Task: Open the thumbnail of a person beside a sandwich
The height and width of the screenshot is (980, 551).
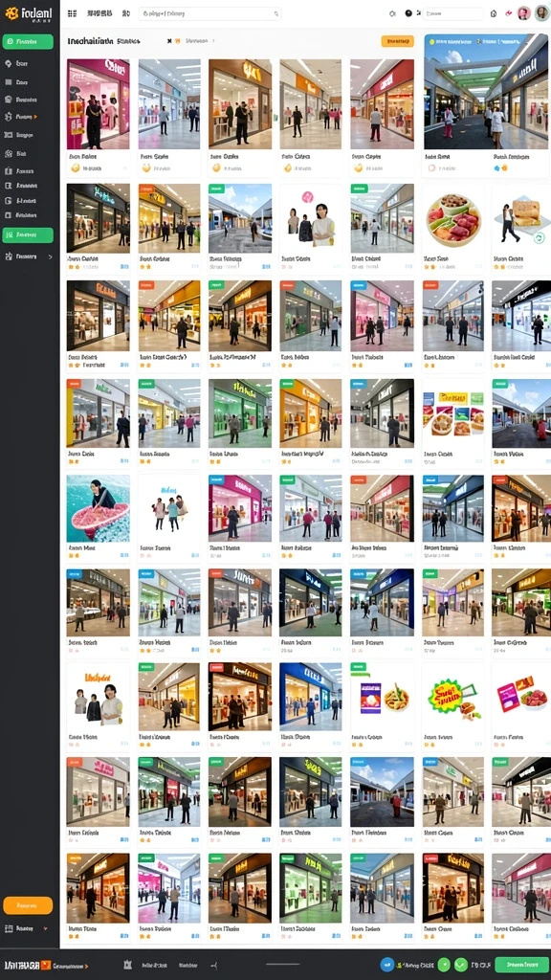Action: point(520,218)
